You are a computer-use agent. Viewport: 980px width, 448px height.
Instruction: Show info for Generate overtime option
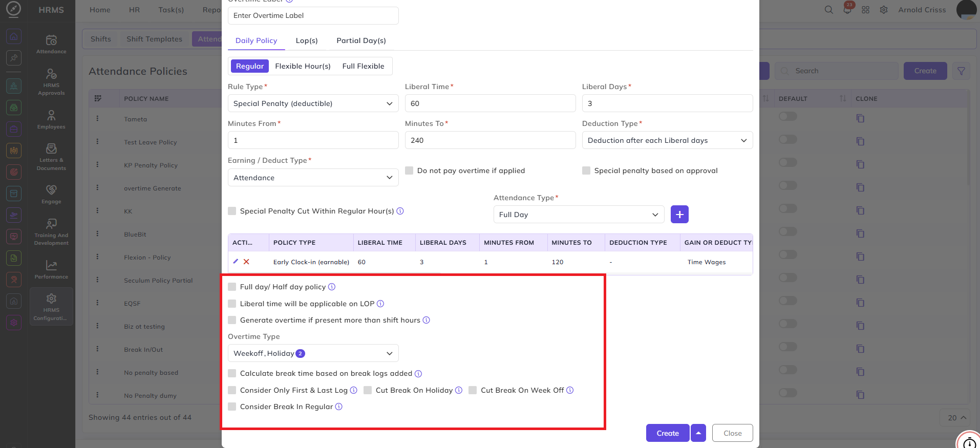[426, 320]
